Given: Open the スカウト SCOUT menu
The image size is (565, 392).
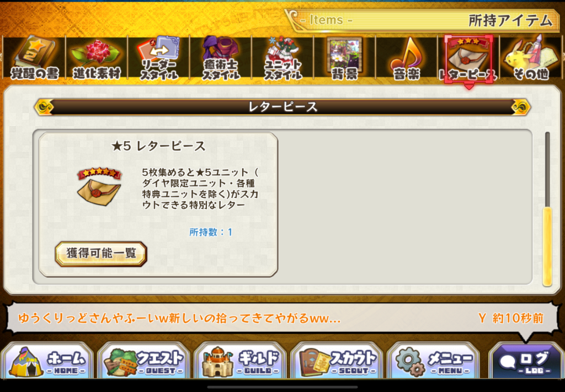Looking at the screenshot, I should (337, 361).
